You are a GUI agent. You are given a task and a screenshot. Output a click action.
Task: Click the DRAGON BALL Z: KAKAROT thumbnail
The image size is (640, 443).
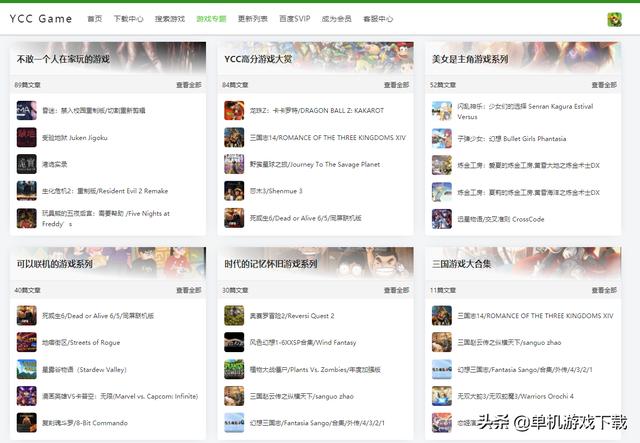[234, 110]
